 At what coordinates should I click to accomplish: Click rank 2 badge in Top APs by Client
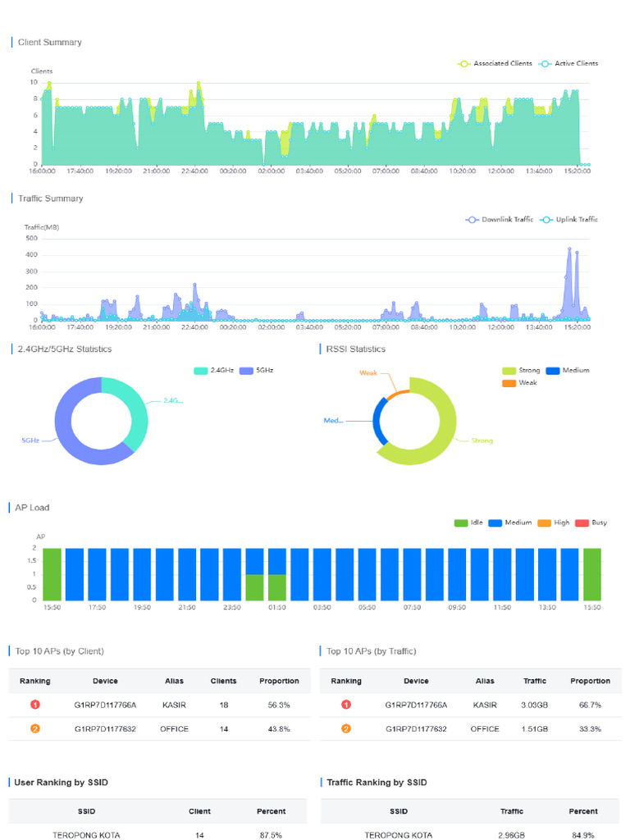[x=35, y=728]
